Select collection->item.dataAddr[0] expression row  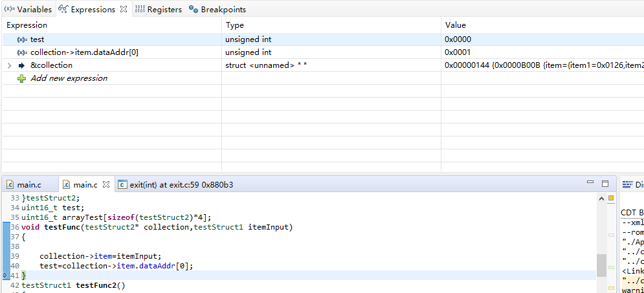click(322, 52)
